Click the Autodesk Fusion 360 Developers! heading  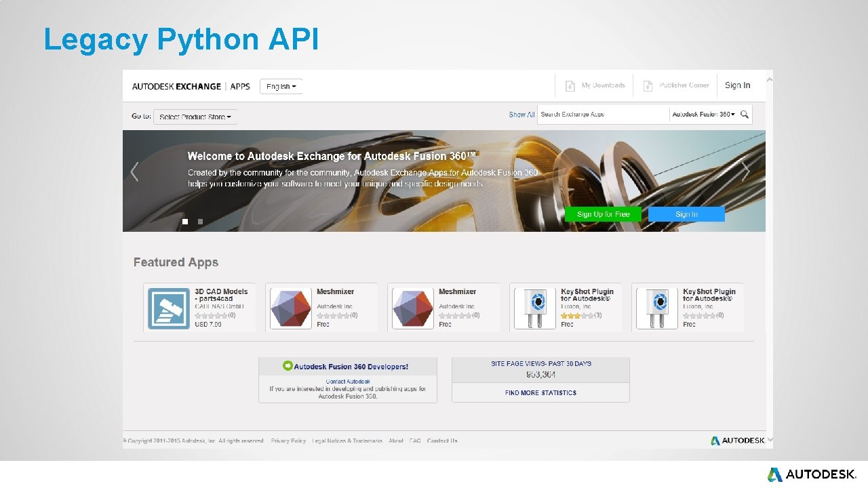[x=351, y=367]
